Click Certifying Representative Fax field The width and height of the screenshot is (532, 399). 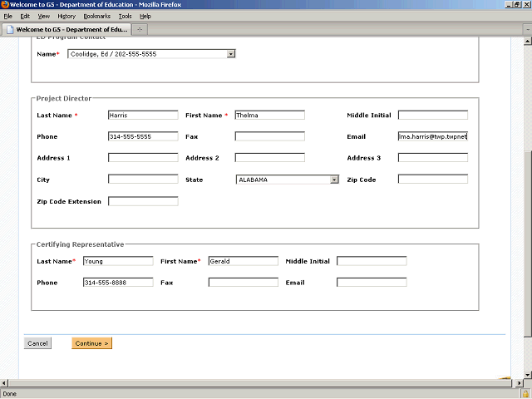pyautogui.click(x=244, y=283)
